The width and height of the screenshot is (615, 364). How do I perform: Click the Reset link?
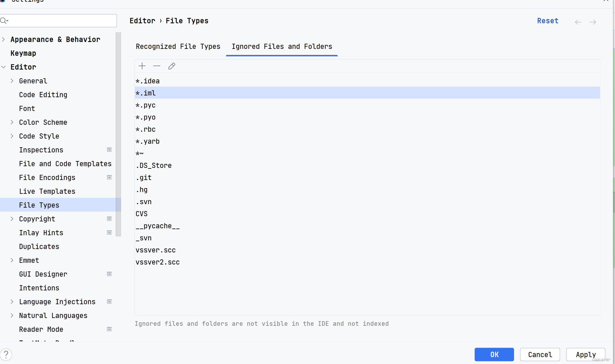(x=547, y=21)
